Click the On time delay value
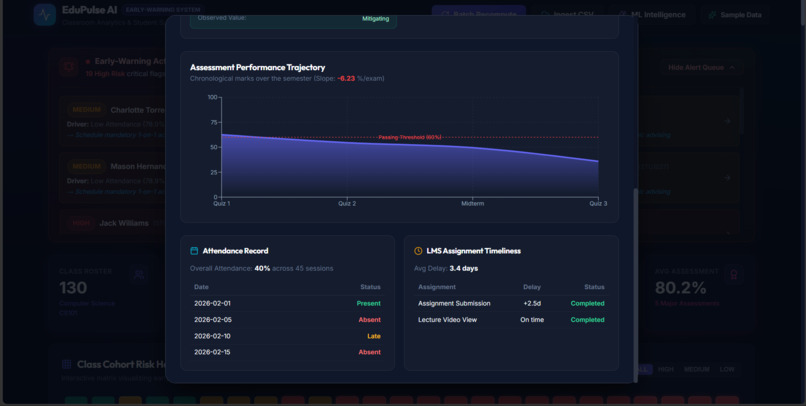 pyautogui.click(x=532, y=320)
